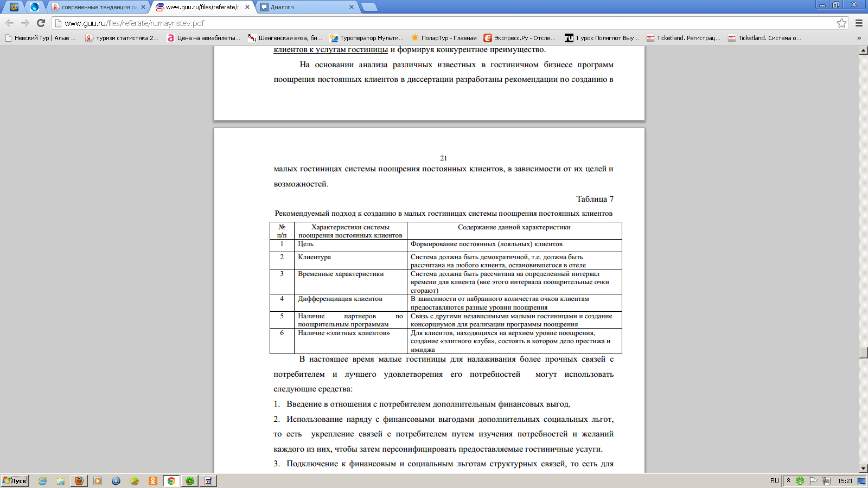868x488 pixels.
Task: Open 'туризм статистика 2...' bookmark
Action: click(x=122, y=38)
